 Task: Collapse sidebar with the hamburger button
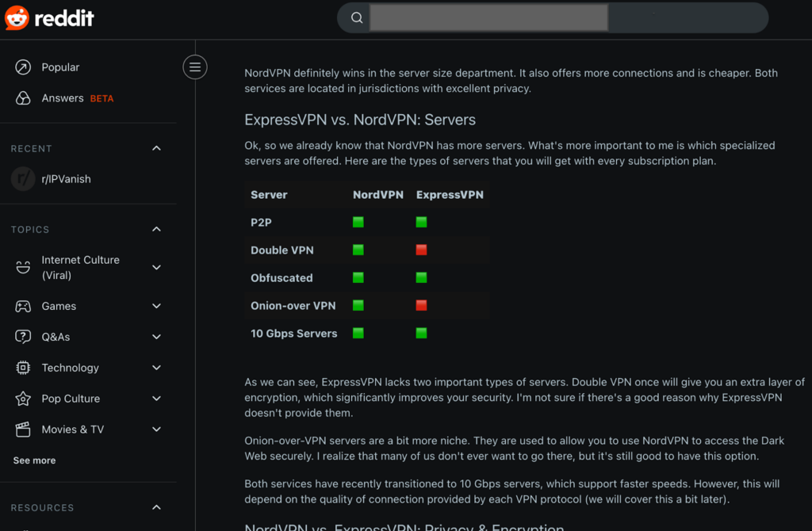pyautogui.click(x=195, y=67)
